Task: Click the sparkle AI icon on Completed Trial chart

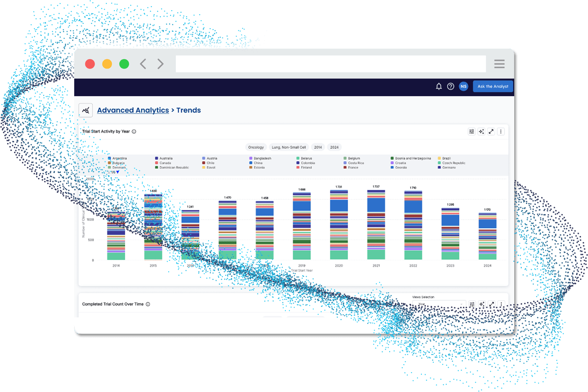Action: point(481,304)
